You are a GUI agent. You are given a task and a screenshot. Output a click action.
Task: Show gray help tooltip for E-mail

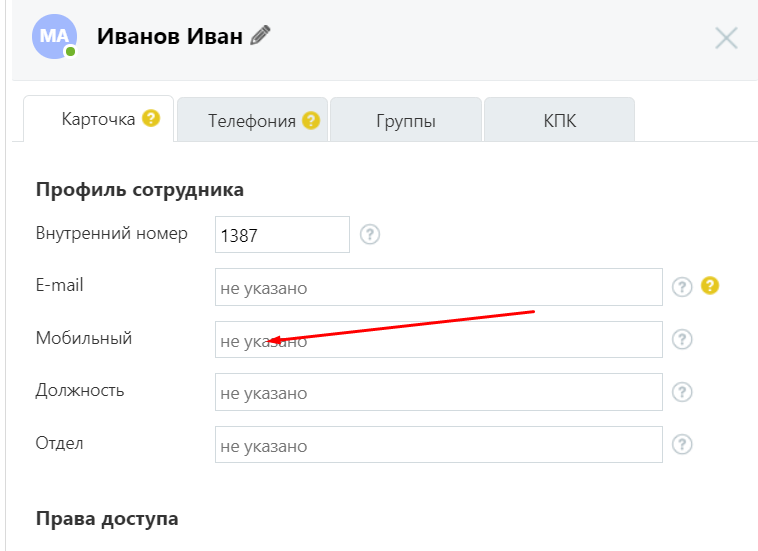[682, 287]
